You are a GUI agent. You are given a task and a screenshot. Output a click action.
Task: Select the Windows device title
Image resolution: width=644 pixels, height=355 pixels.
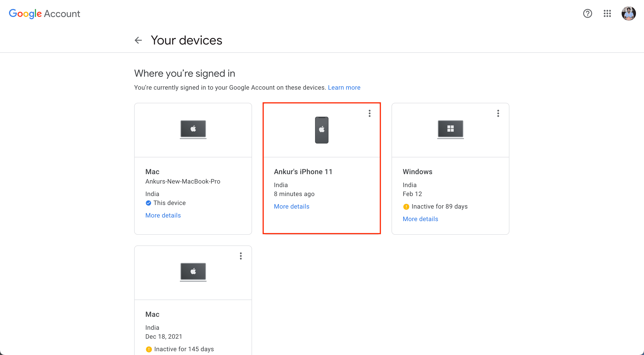(417, 171)
